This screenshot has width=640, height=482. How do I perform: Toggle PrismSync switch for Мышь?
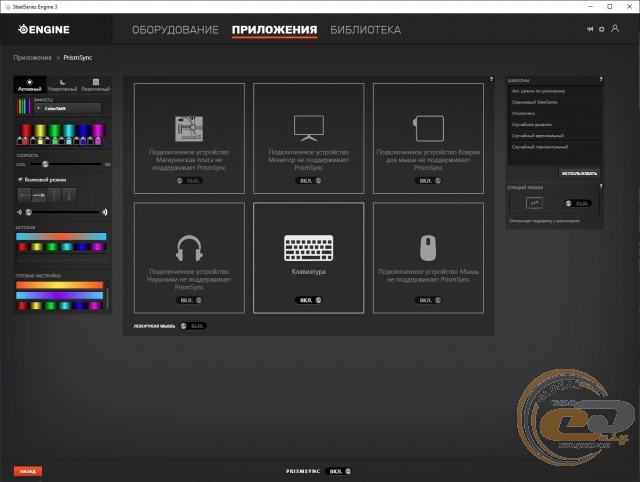point(428,300)
